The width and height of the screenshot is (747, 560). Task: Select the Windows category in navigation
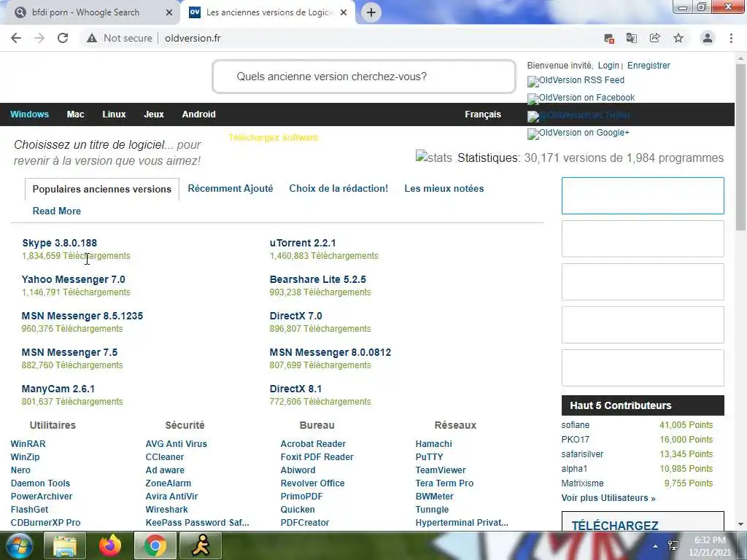click(29, 114)
